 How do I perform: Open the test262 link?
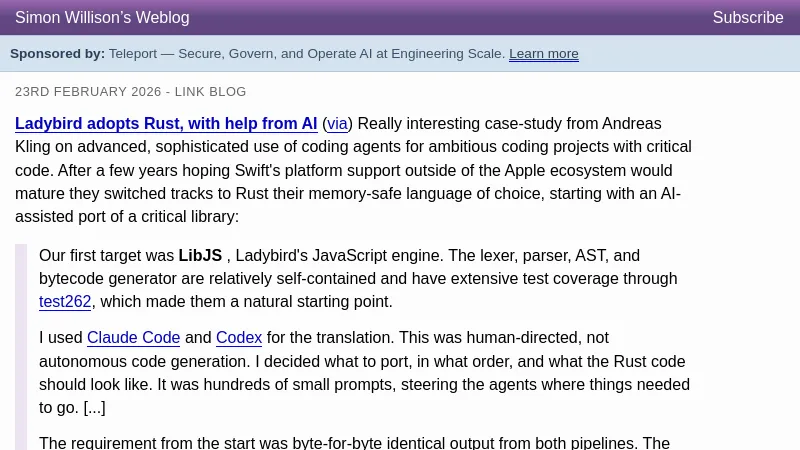coord(65,302)
